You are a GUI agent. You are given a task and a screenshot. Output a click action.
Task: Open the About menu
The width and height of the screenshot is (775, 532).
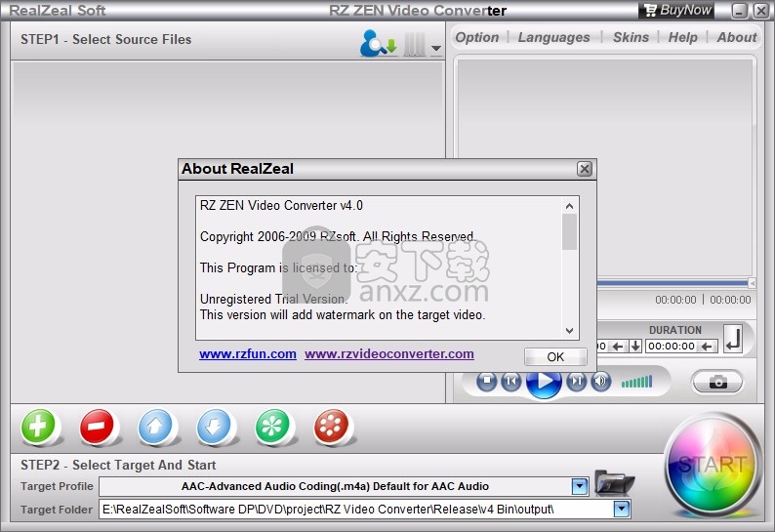pyautogui.click(x=737, y=37)
